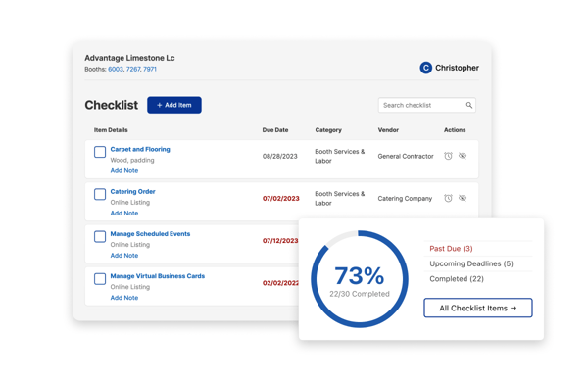This screenshot has height=382, width=588.
Task: Click the Item Details column header
Action: 111,130
